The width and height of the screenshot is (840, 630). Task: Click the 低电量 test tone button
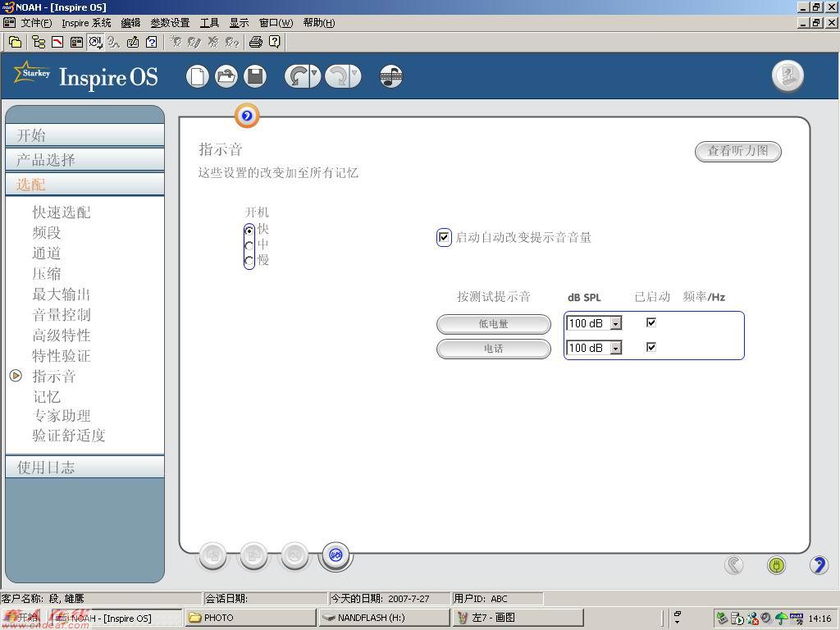493,323
